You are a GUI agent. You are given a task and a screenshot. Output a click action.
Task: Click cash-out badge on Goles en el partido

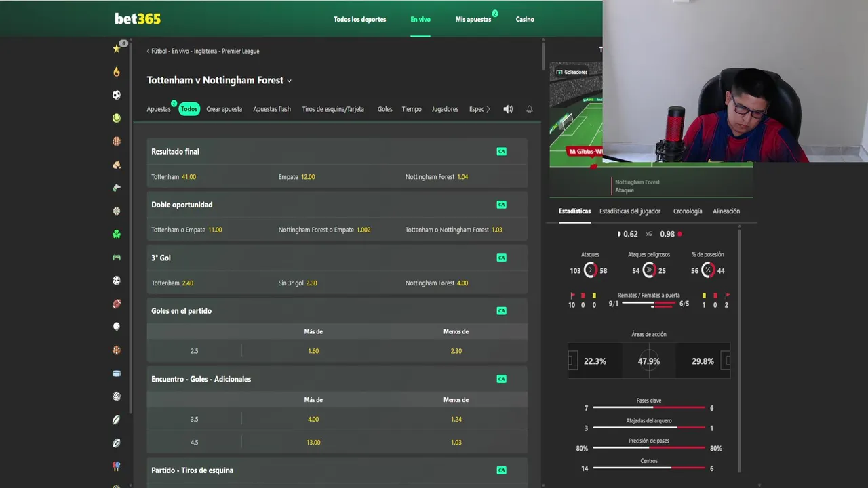501,311
